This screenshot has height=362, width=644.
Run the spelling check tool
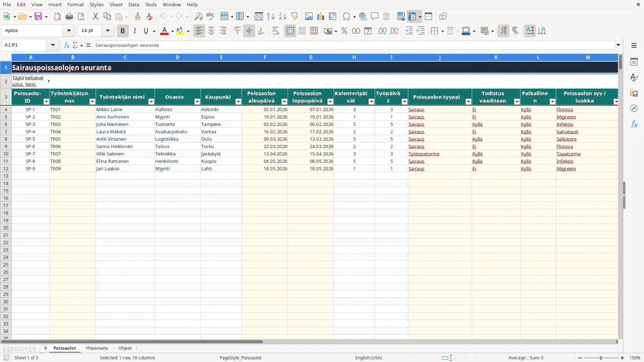210,17
